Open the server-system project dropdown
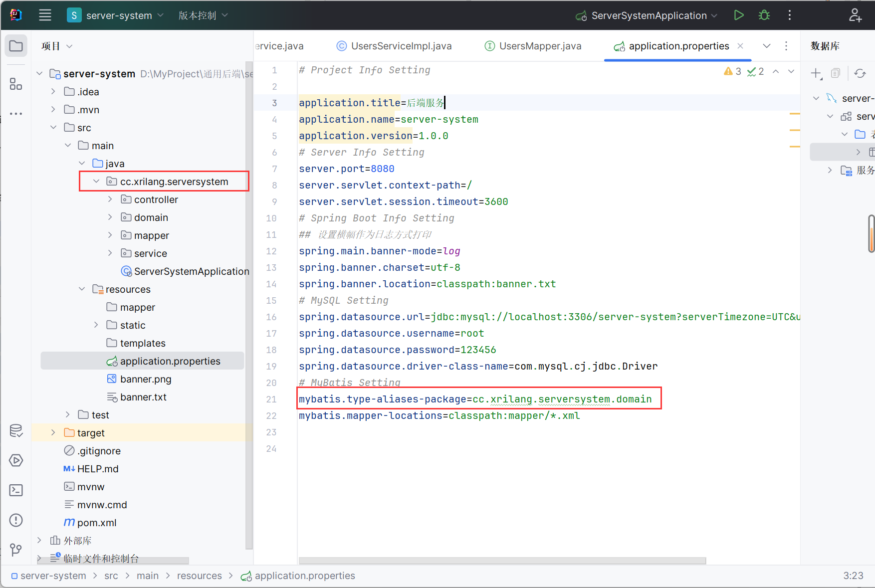 (x=116, y=15)
